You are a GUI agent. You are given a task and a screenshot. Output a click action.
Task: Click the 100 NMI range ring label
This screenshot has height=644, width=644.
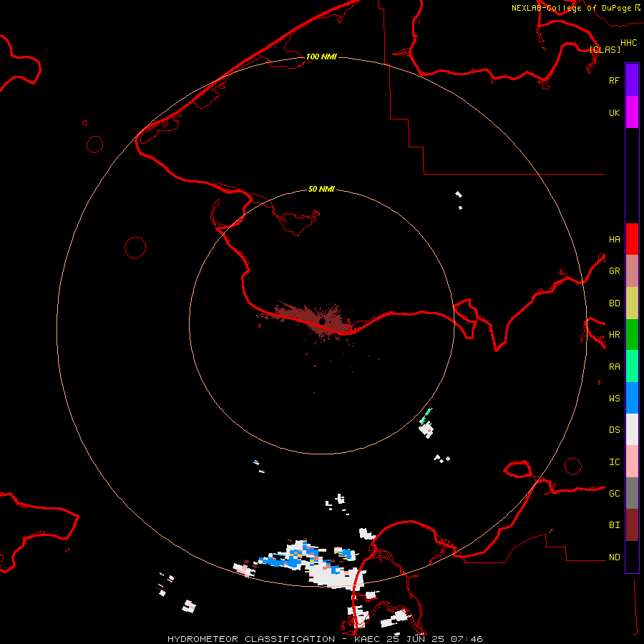[x=321, y=57]
